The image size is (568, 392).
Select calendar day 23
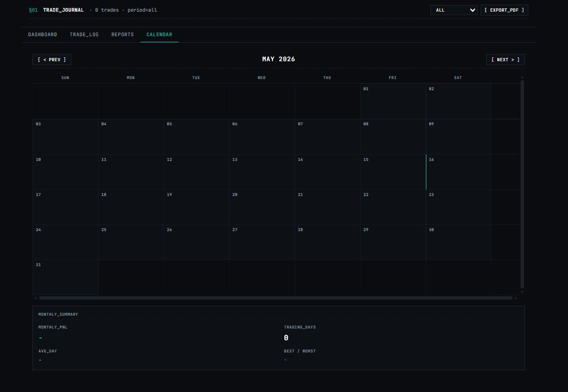point(459,207)
